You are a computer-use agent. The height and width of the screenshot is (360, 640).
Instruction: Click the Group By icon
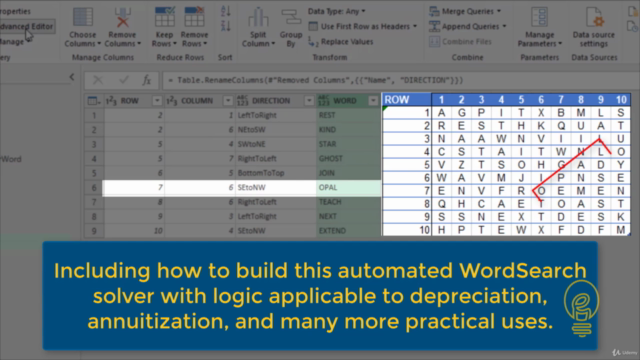[291, 18]
